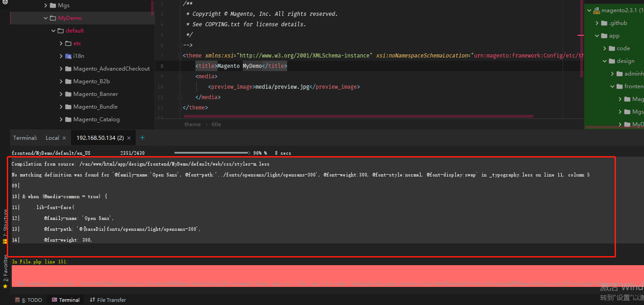This screenshot has height=305, width=644.
Task: Select the Magento_Catalog folder
Action: 96,119
